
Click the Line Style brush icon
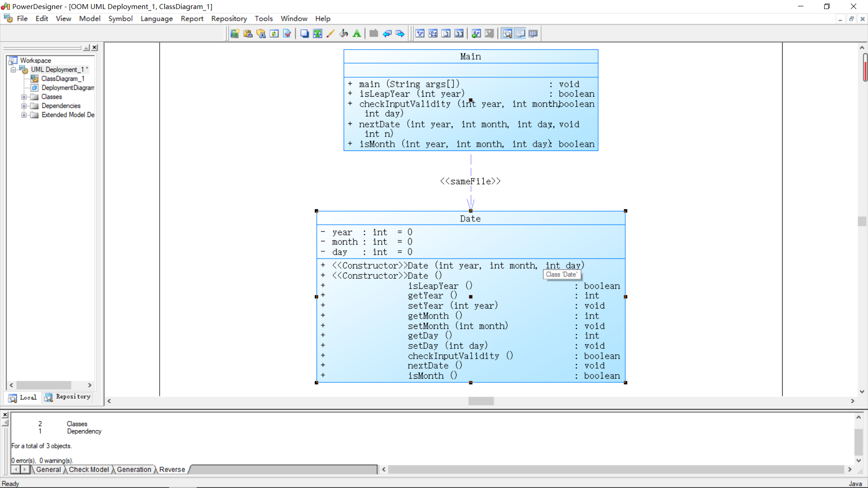click(x=330, y=33)
